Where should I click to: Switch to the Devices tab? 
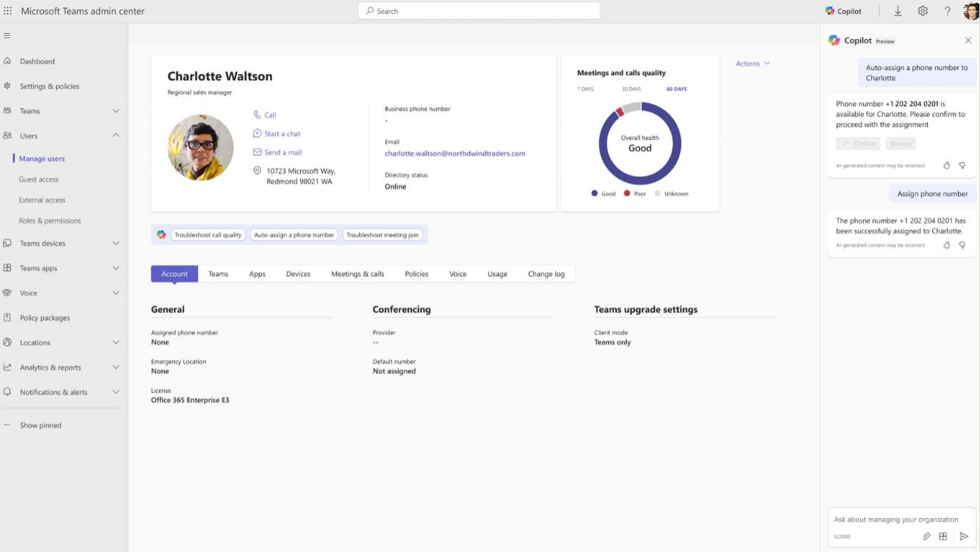(298, 274)
